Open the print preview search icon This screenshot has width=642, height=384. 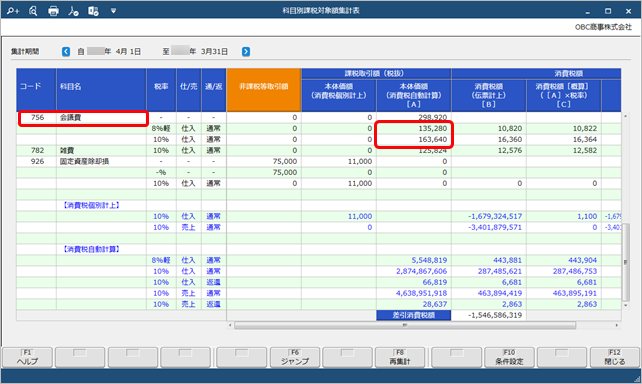[33, 11]
